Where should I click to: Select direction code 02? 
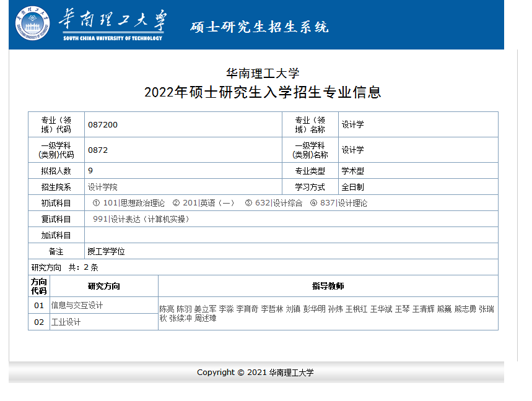tap(39, 322)
